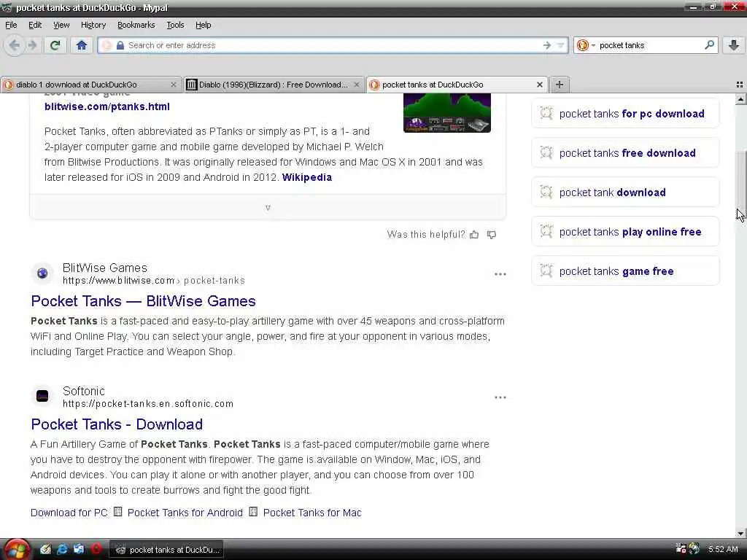Search pocket tanks game free
The height and width of the screenshot is (560, 747).
(625, 271)
